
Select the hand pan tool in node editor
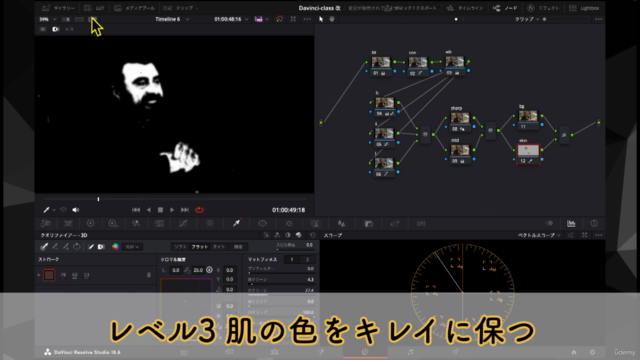[332, 19]
